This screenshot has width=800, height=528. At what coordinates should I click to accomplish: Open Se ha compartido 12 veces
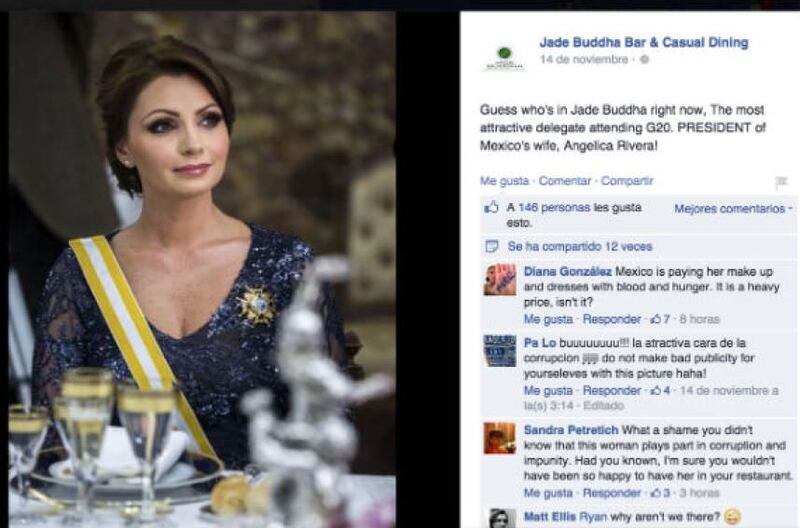click(580, 246)
